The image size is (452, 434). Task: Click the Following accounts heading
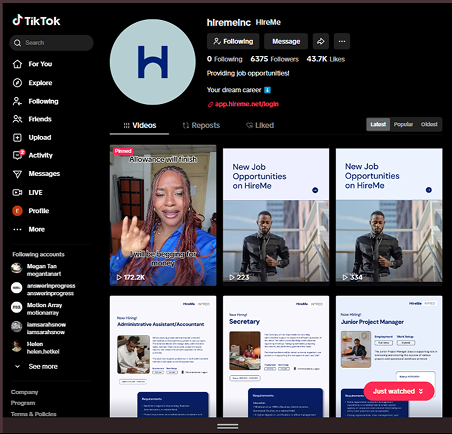point(38,254)
